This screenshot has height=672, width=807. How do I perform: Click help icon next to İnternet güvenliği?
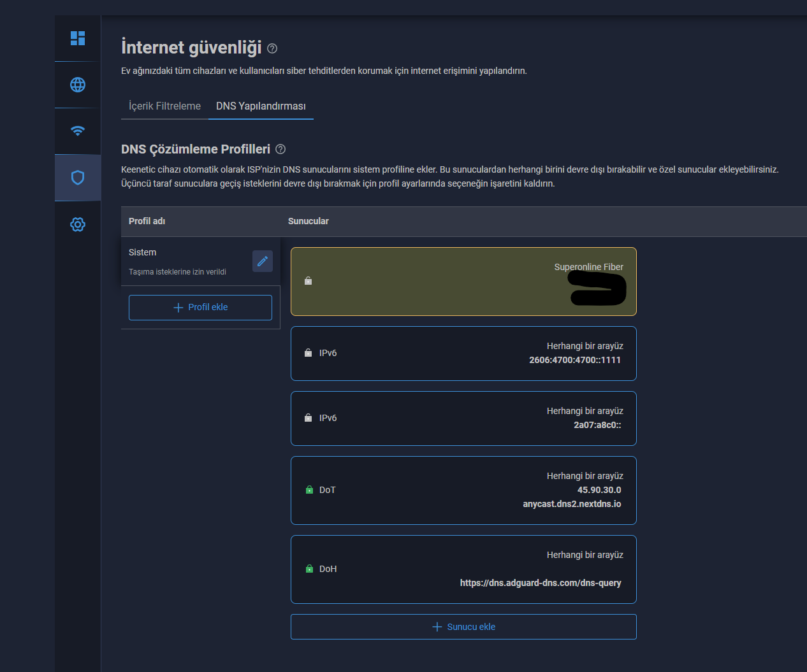272,48
